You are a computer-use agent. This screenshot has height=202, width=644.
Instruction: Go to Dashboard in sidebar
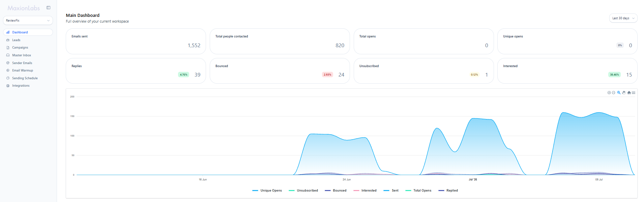click(x=28, y=32)
